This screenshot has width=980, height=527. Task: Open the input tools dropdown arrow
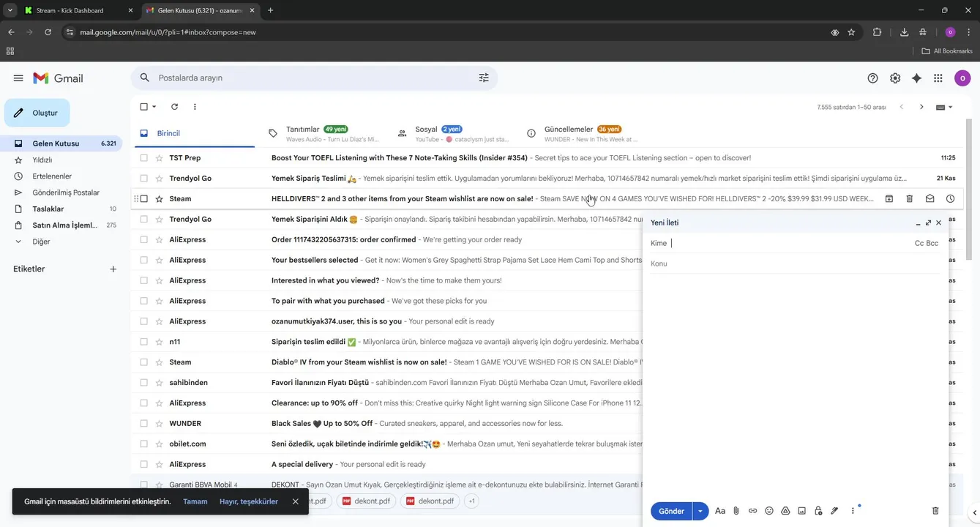click(951, 107)
